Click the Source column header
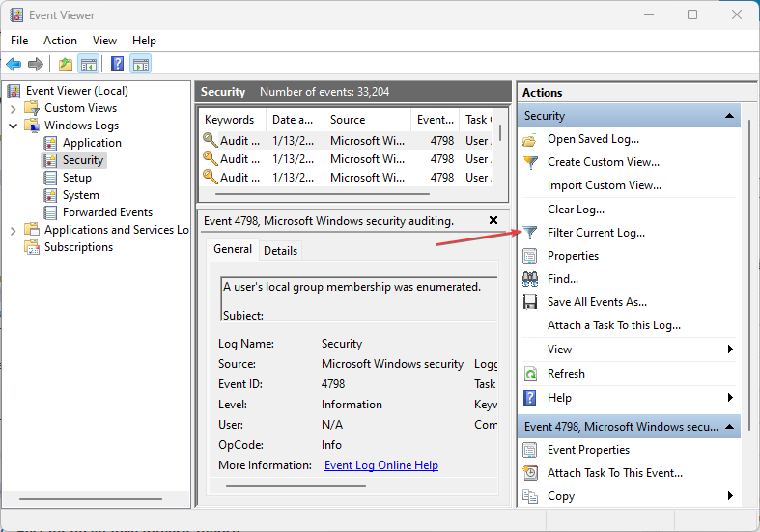 tap(368, 120)
